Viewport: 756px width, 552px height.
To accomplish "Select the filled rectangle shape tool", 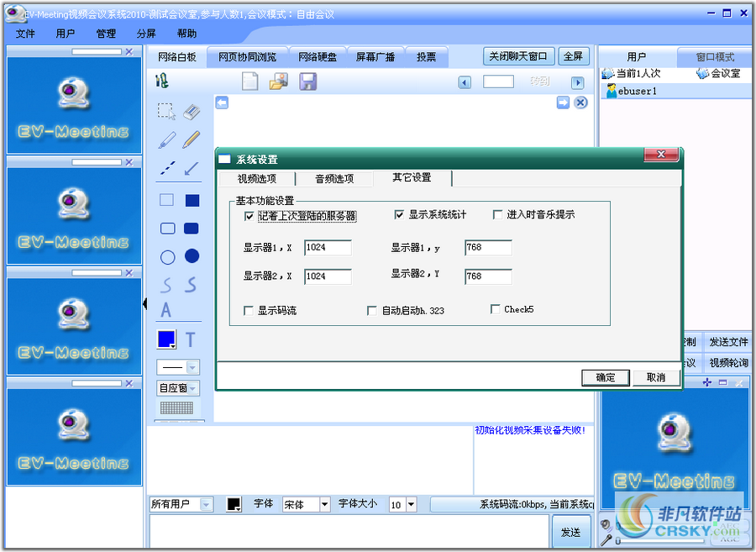I will (192, 200).
